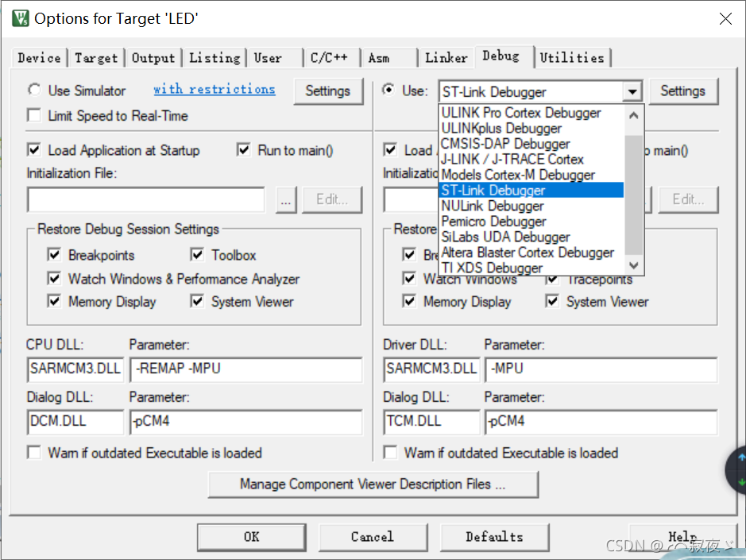Open the Listing tab
Screen dimensions: 746x560
215,58
